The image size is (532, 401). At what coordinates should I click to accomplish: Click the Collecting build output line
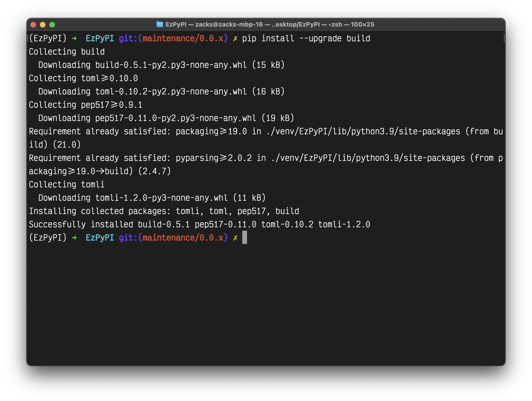(67, 52)
